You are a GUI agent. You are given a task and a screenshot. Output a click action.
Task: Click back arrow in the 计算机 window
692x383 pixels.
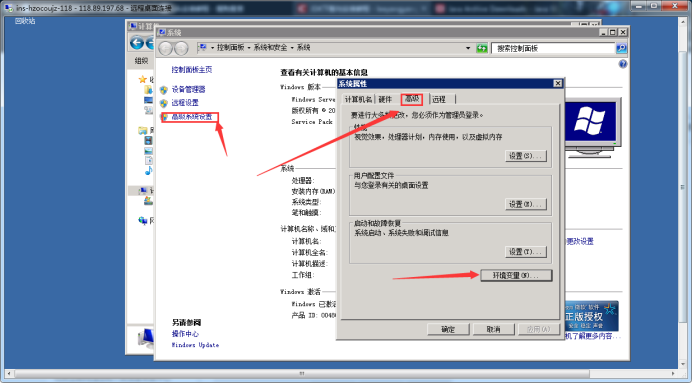(137, 43)
